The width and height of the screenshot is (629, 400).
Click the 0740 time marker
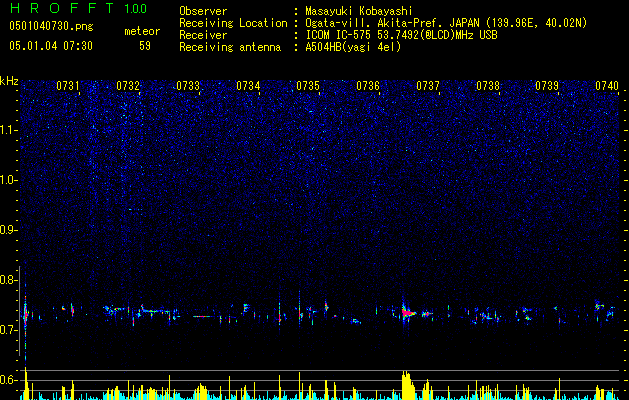pyautogui.click(x=607, y=85)
